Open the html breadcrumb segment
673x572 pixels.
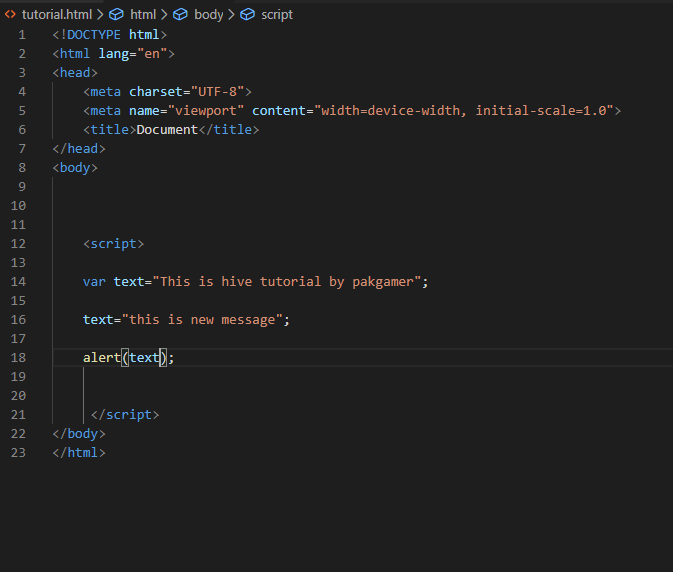pos(143,15)
